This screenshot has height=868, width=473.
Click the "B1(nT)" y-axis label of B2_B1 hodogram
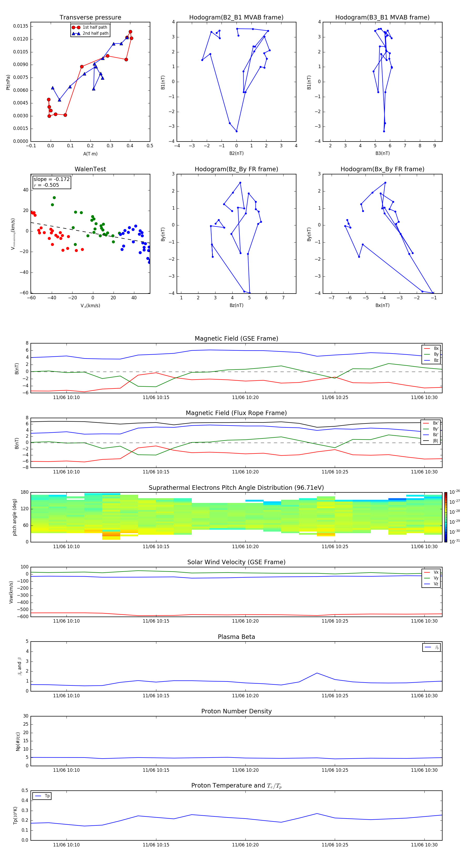click(x=163, y=82)
